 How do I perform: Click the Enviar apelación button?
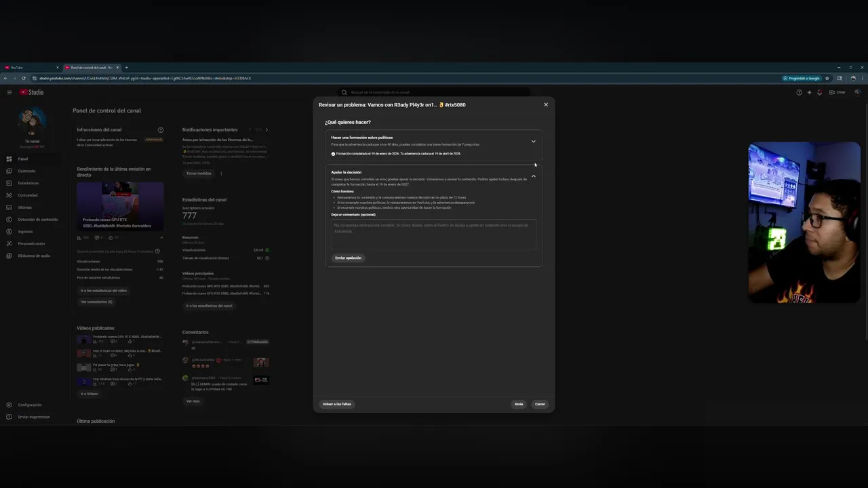click(x=348, y=258)
